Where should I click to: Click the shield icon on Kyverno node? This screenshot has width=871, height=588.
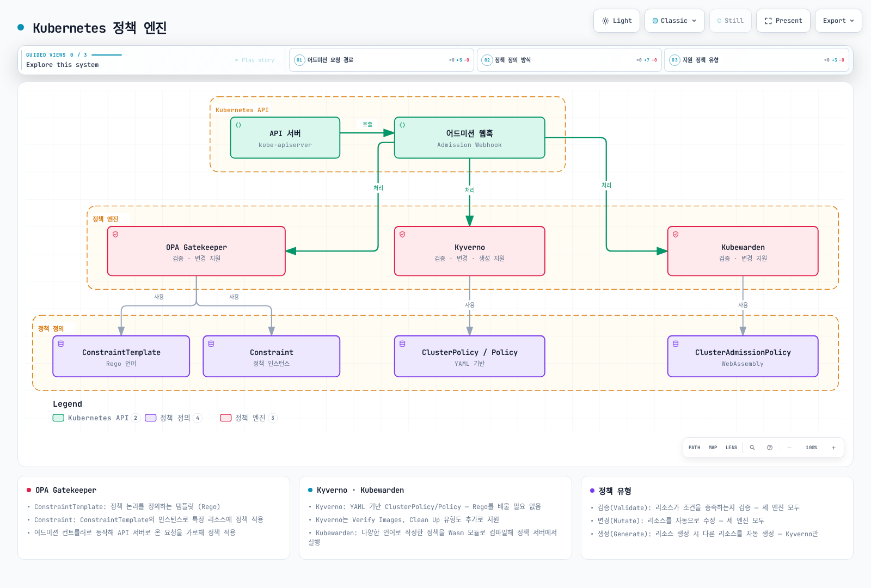pos(402,235)
